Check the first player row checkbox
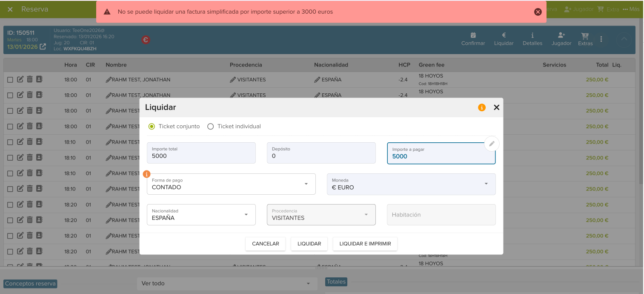The width and height of the screenshot is (644, 294). coord(10,80)
